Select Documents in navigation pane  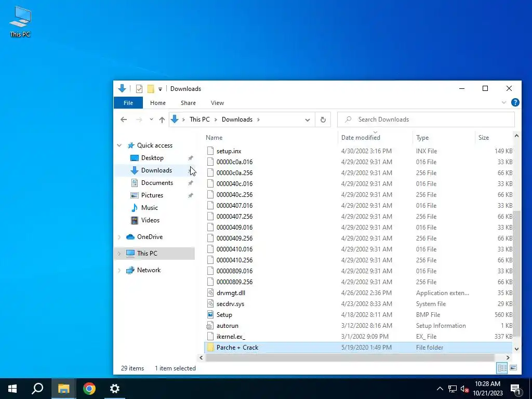click(157, 183)
